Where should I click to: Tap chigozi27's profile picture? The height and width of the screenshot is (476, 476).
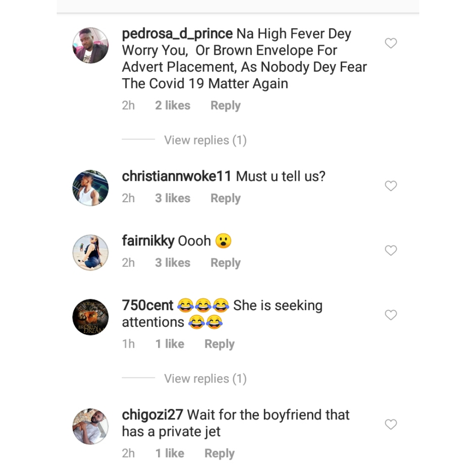[91, 426]
